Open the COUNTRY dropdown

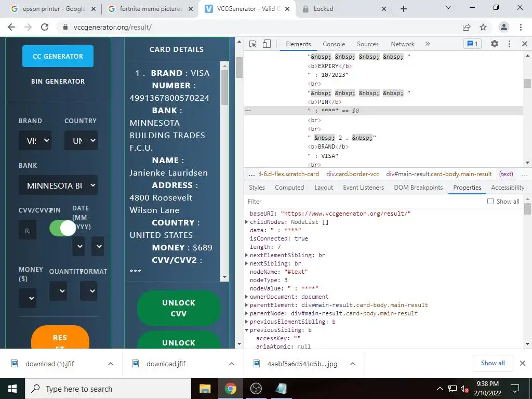(x=81, y=140)
